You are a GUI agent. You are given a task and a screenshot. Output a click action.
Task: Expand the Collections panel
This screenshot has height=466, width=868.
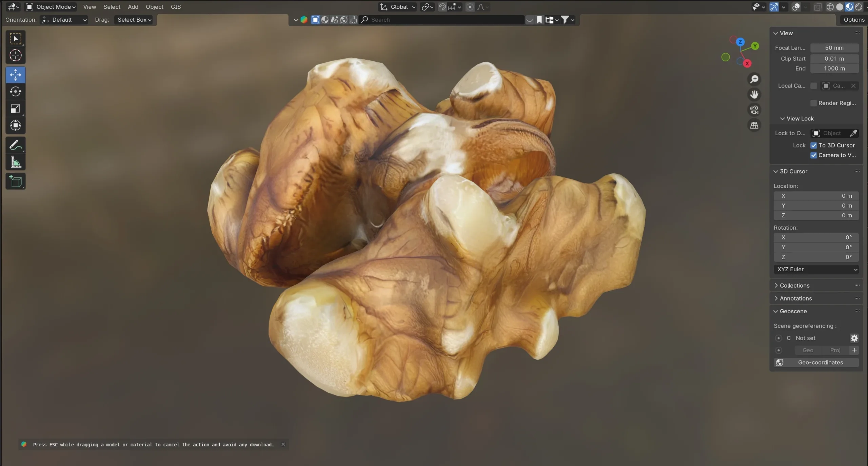coord(794,285)
